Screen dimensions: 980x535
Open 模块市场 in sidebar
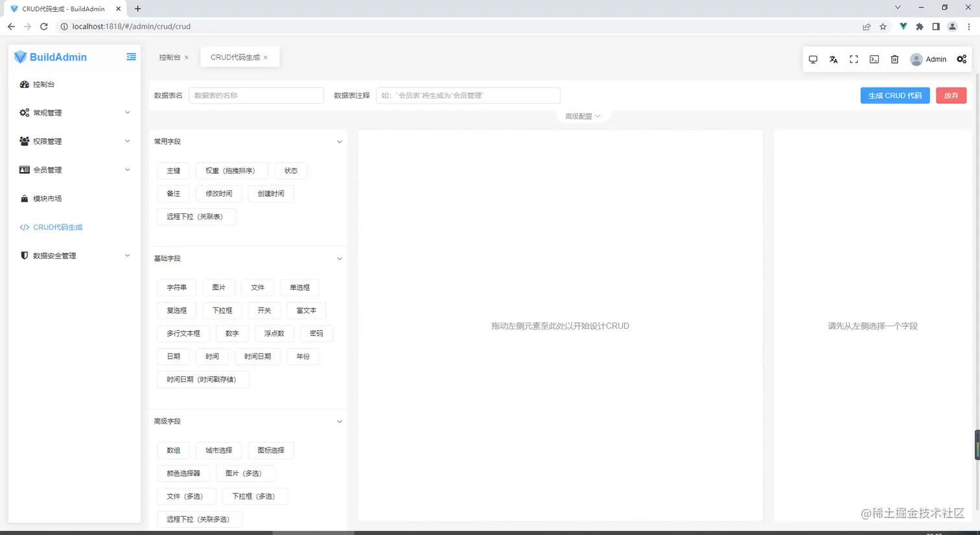[x=75, y=198]
